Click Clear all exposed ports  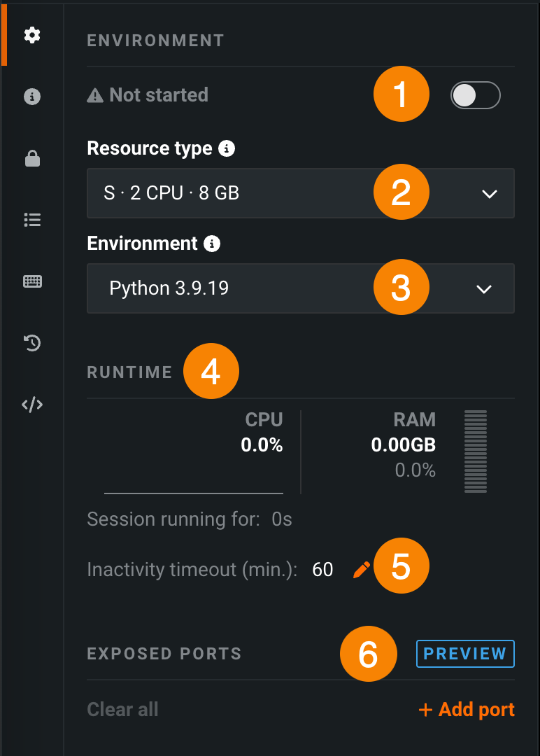click(122, 710)
